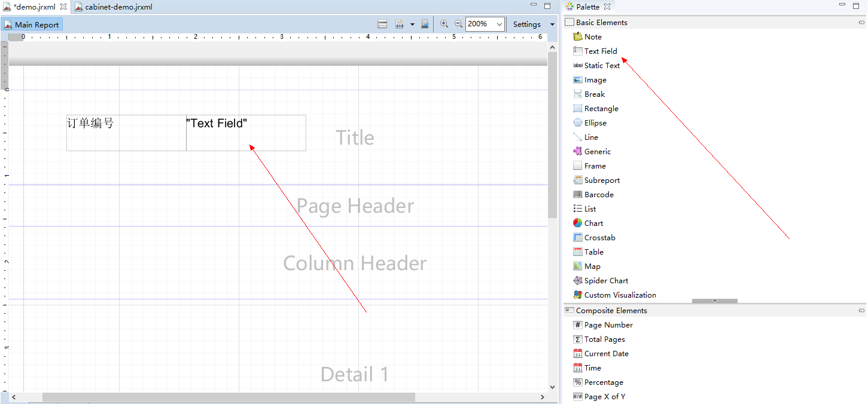Open the dropdown arrow beside the 010 icon

pyautogui.click(x=412, y=25)
